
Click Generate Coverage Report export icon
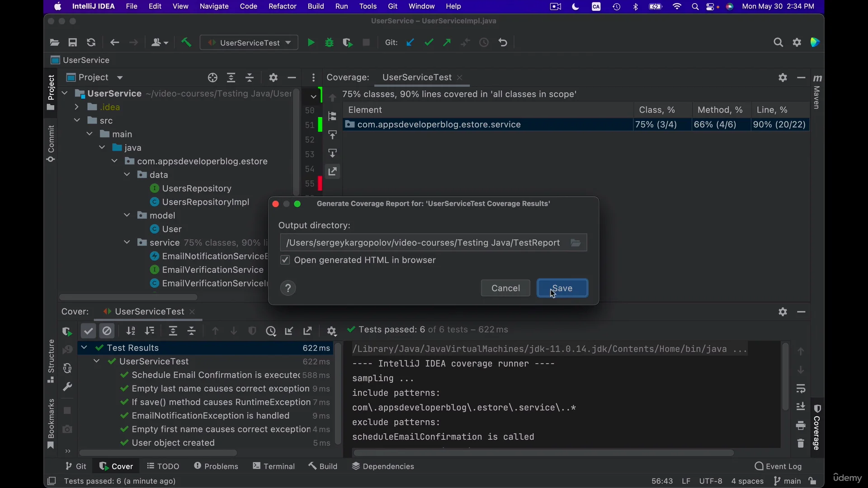click(x=333, y=172)
